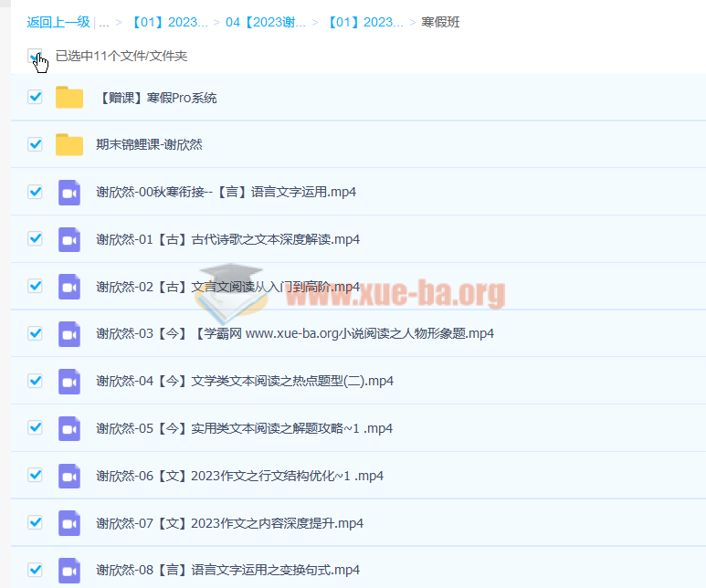Open 【赠课】寒假Pro系统 folder by its name

(156, 98)
